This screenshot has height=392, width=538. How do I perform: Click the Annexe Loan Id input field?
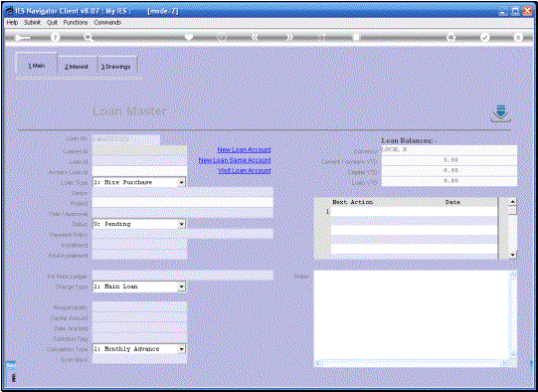click(x=139, y=171)
